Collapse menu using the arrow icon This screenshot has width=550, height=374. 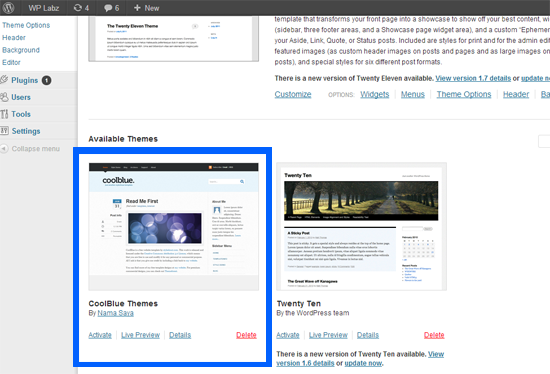(4, 149)
